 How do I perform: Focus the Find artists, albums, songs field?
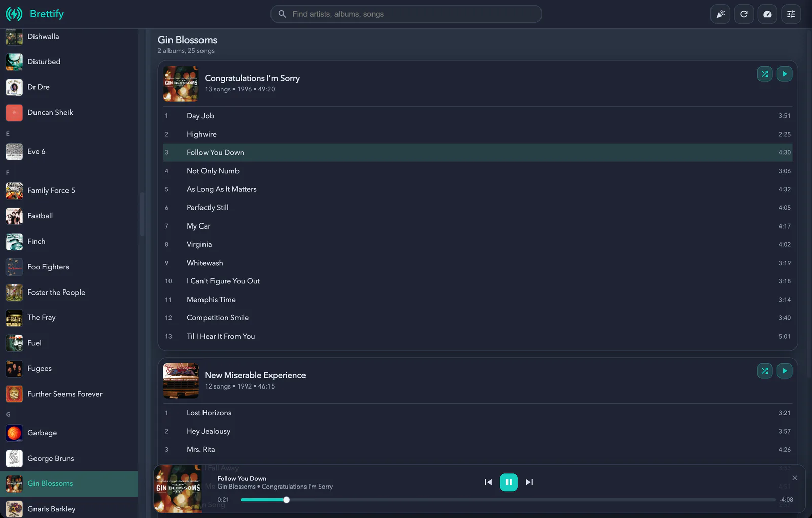(x=406, y=14)
